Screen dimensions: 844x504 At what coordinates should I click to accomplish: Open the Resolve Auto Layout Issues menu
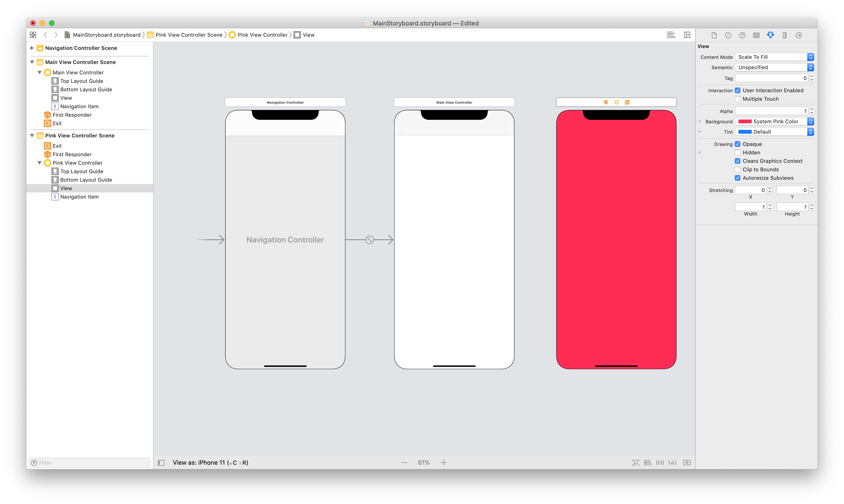(x=672, y=462)
